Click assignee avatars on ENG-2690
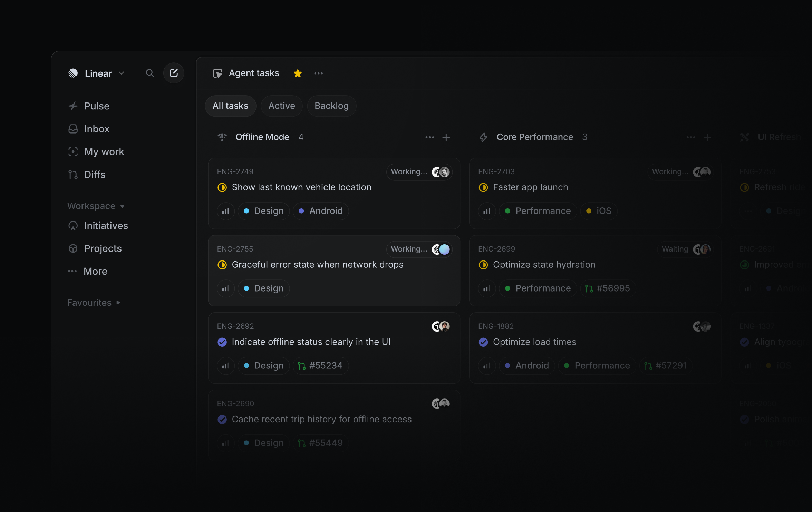This screenshot has height=512, width=812. [441, 404]
